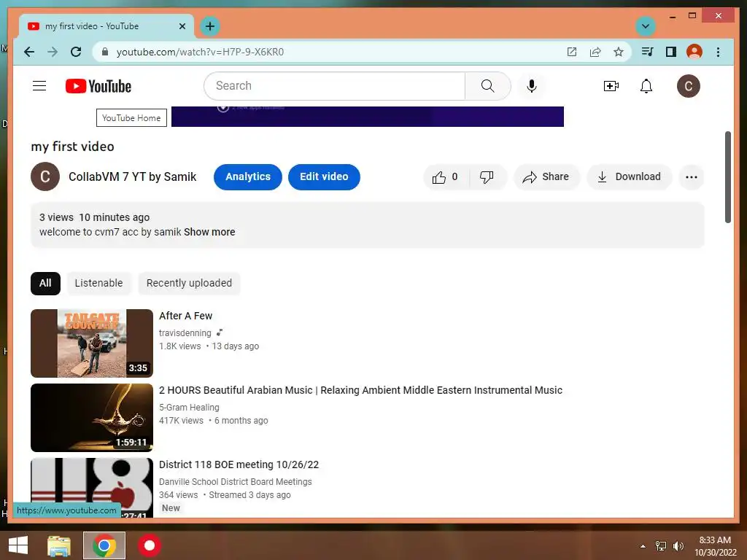The height and width of the screenshot is (560, 747).
Task: Open the YouTube hamburger guide menu
Action: [x=39, y=86]
